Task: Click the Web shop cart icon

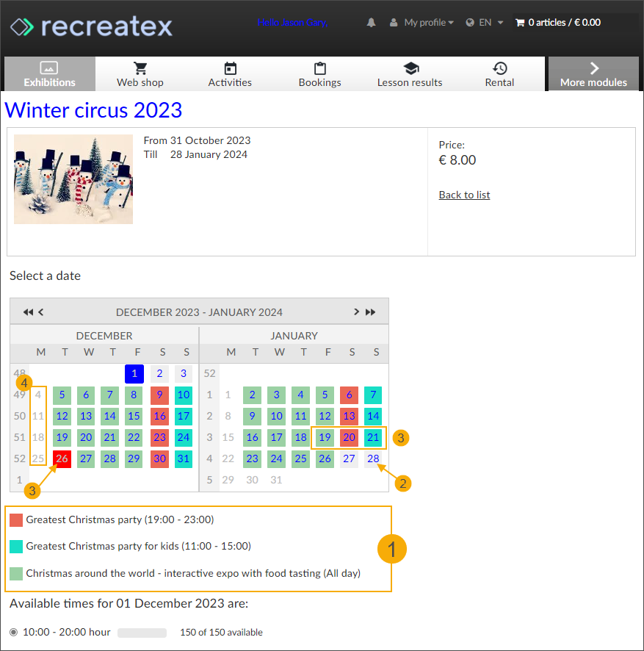Action: (x=140, y=68)
